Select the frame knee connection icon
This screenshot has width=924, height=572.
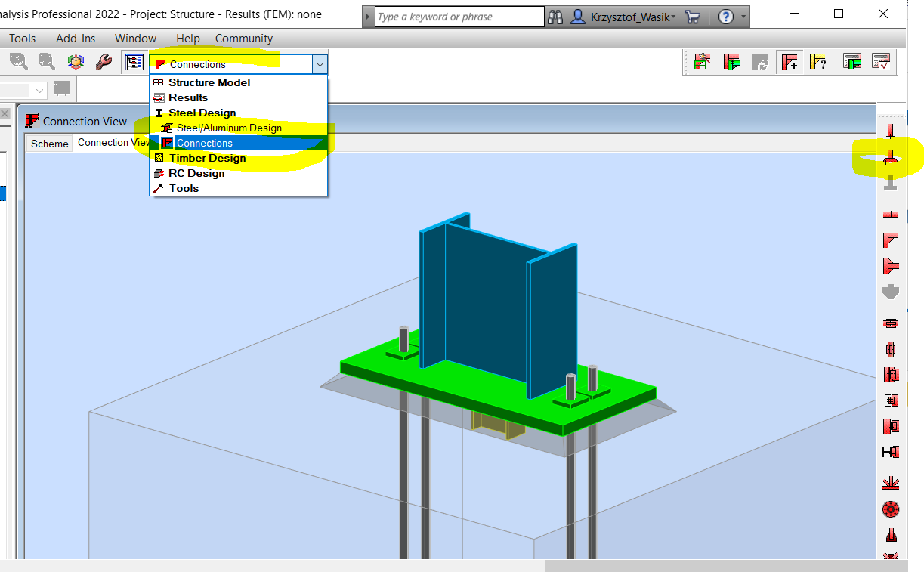(x=891, y=240)
